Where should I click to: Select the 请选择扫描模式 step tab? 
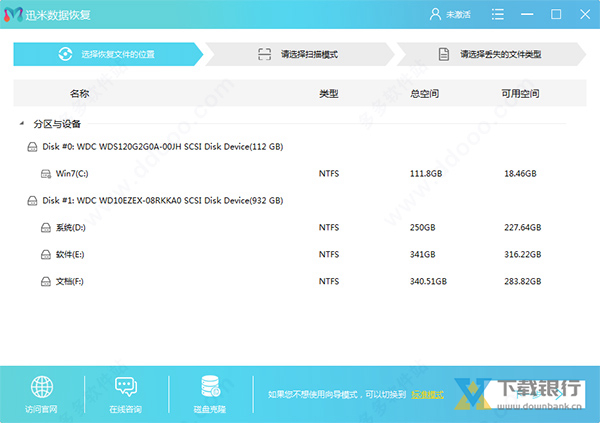[x=299, y=54]
